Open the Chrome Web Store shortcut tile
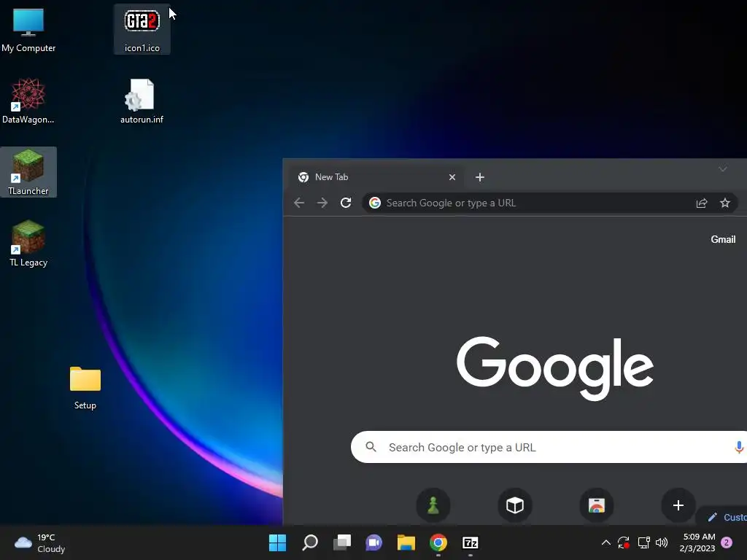The width and height of the screenshot is (747, 560). point(597,505)
